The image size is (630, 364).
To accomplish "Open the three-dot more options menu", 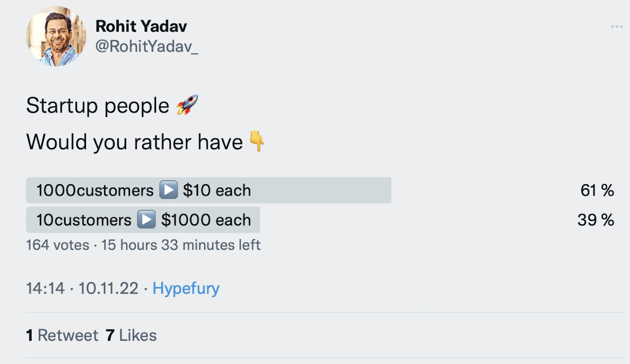I will pyautogui.click(x=616, y=27).
